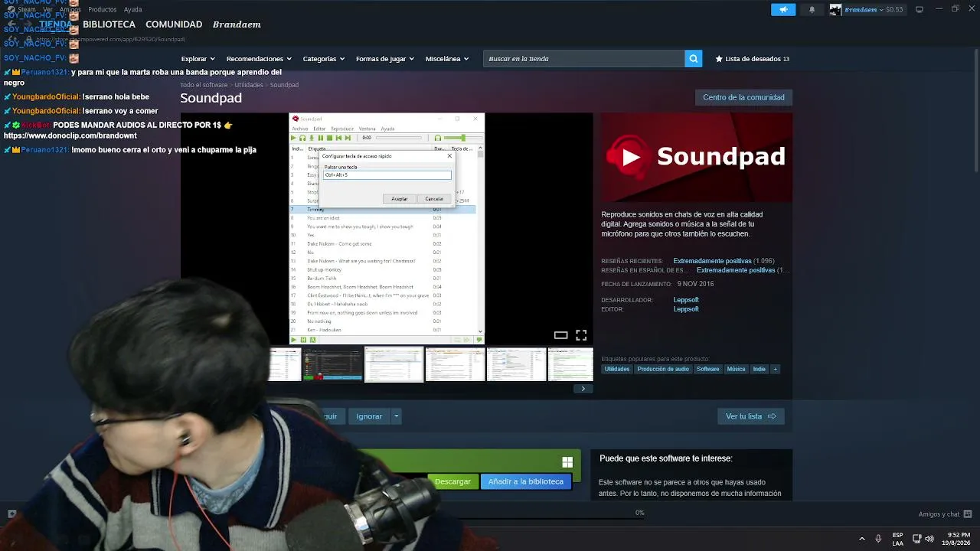Click the dark-themed Soundpad screenshot thumbnail

point(332,364)
